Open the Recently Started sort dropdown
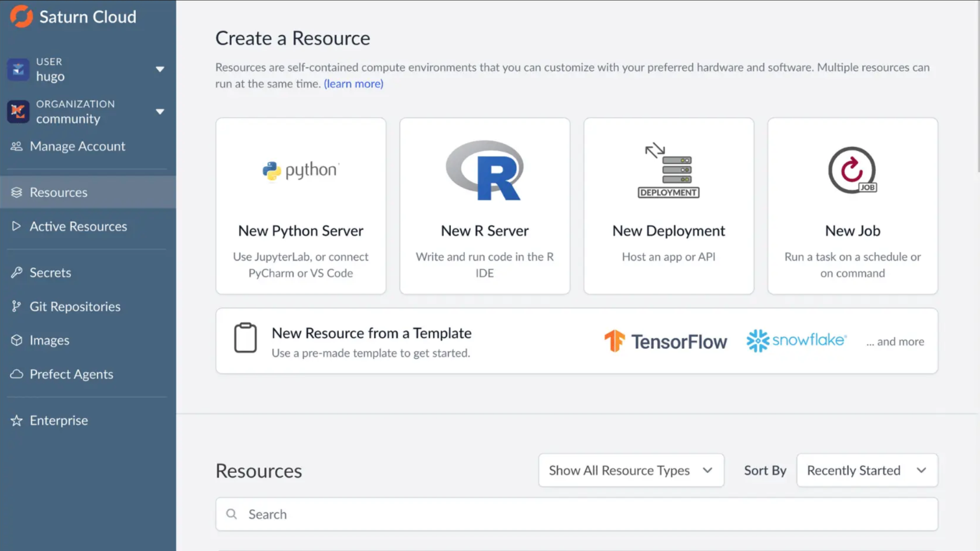This screenshot has width=980, height=551. click(867, 470)
